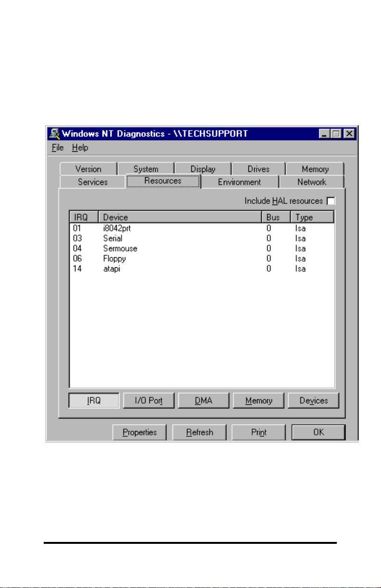381x588 pixels.
Task: Select the Floppy device row
Action: 202,259
